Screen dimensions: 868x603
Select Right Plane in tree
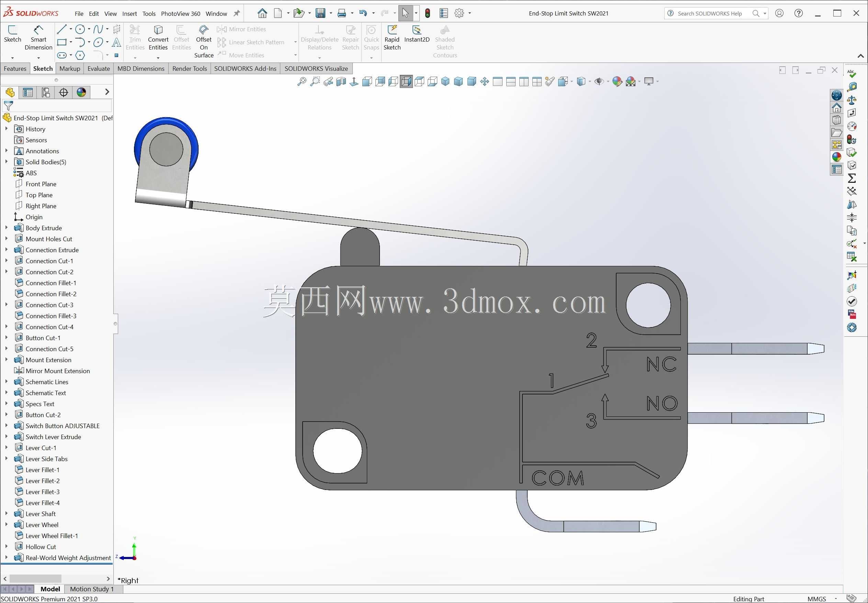41,206
